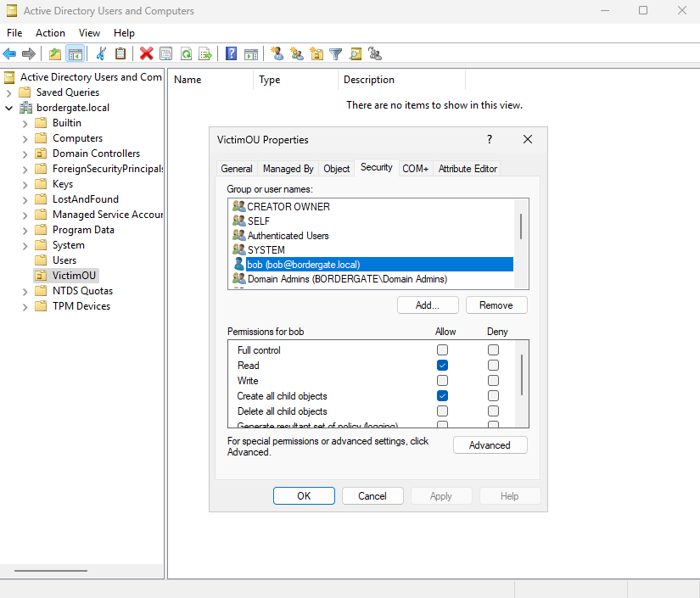Click the Advanced button
700x598 pixels.
tap(490, 445)
